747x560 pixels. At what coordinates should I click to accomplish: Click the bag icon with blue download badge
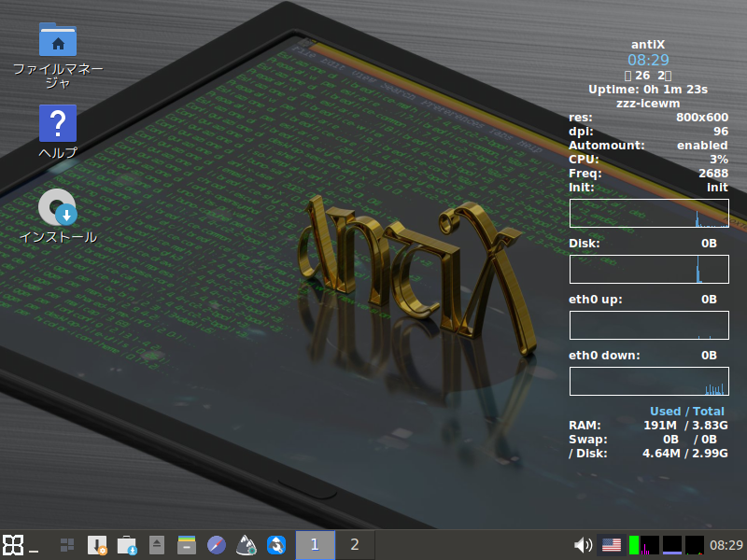(x=127, y=545)
